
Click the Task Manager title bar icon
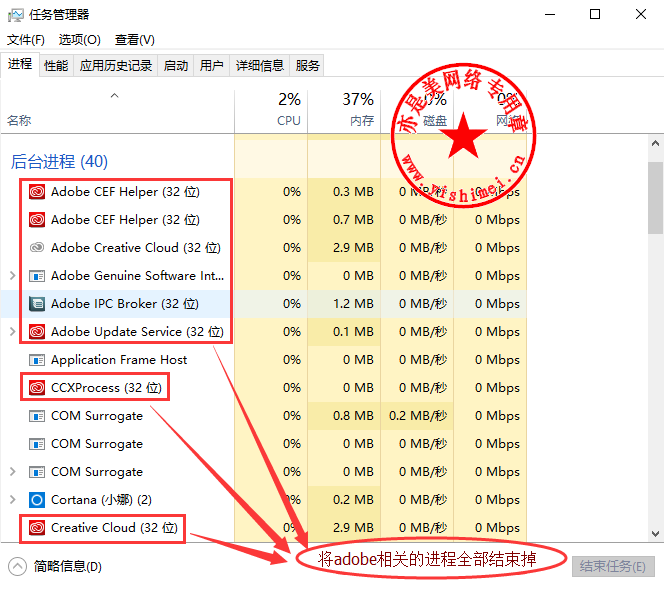click(x=16, y=15)
